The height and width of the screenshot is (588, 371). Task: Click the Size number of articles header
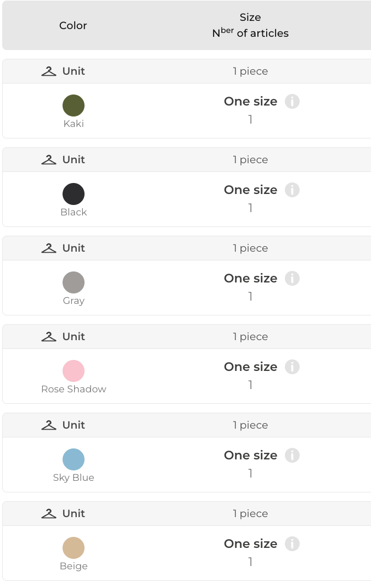tap(250, 25)
